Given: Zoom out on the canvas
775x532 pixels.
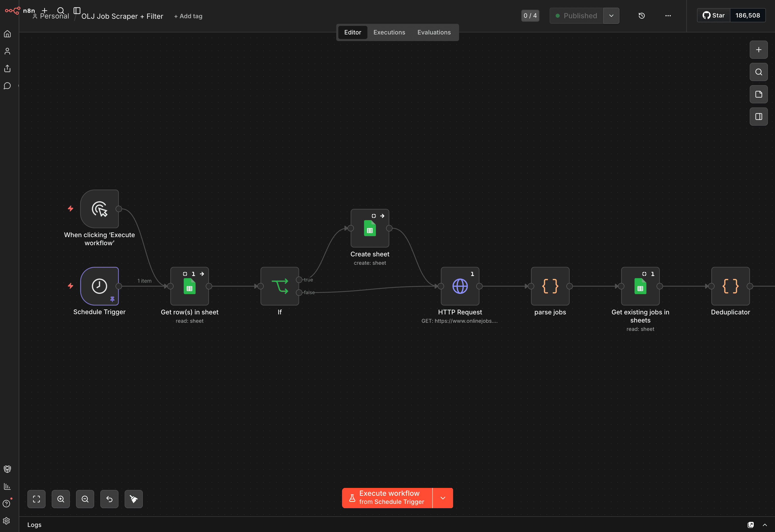Looking at the screenshot, I should pos(85,499).
